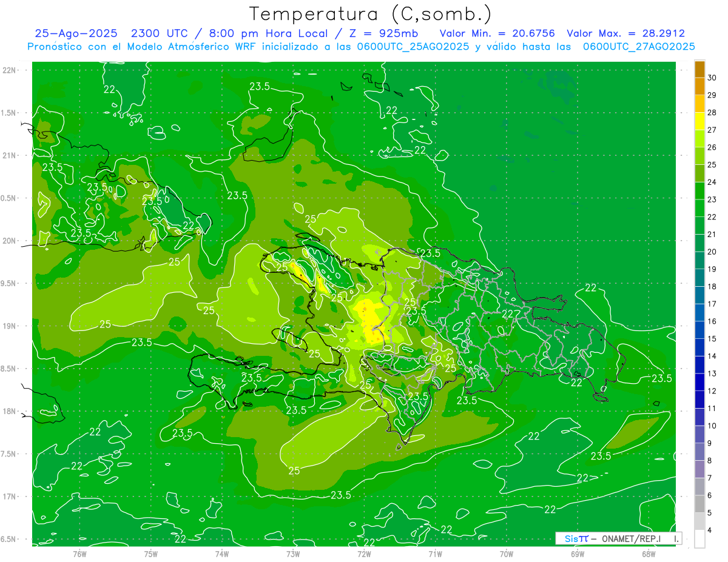Screen dimensions: 728x562
Task: Click the color bar label "24"
Action: click(x=712, y=182)
